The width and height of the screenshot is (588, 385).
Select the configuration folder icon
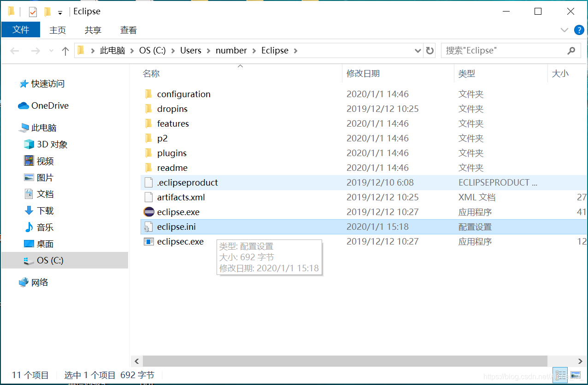coord(148,94)
